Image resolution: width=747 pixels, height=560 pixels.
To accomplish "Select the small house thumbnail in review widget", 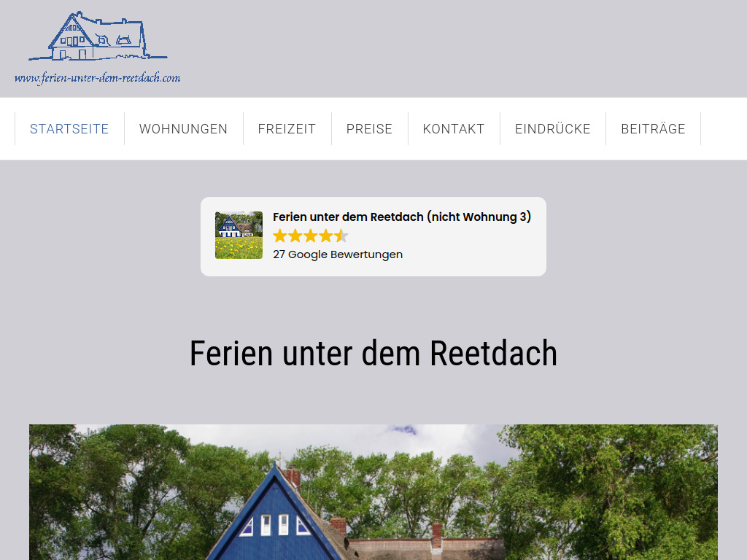I will click(x=239, y=235).
